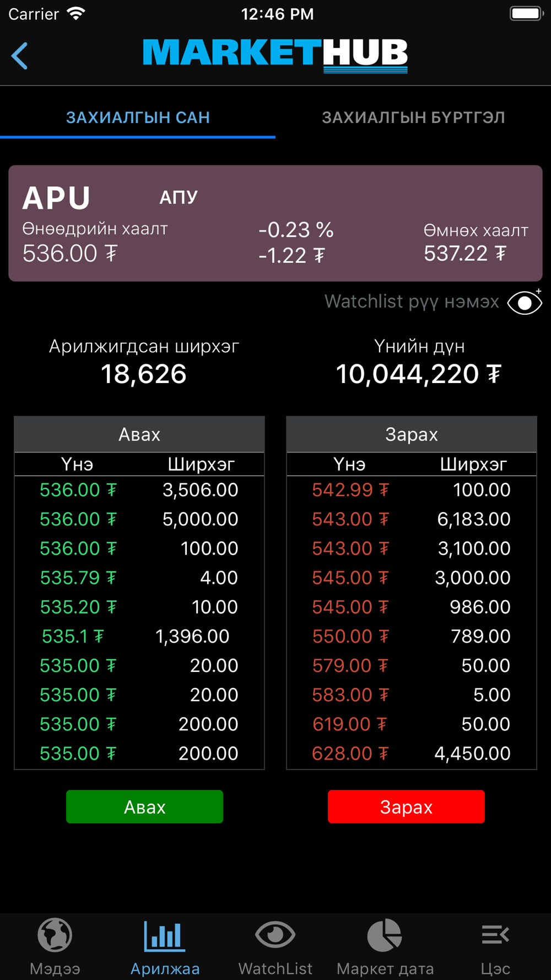Tap the Авах order table header

pyautogui.click(x=139, y=434)
